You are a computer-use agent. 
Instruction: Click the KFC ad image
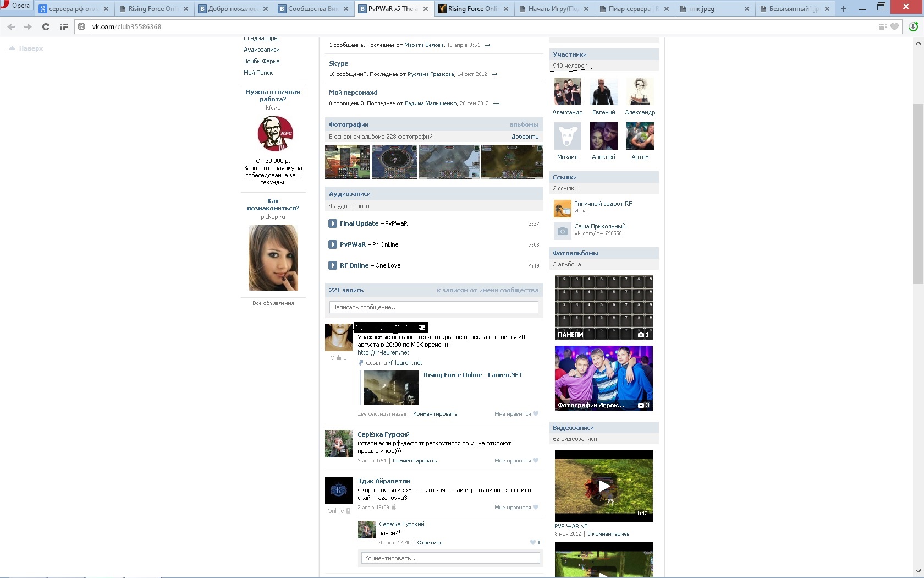tap(276, 134)
